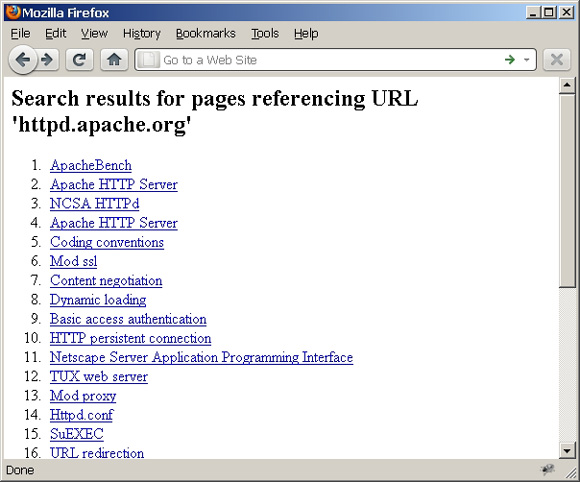Open the Dynamic loading link
The width and height of the screenshot is (580, 482).
click(98, 300)
